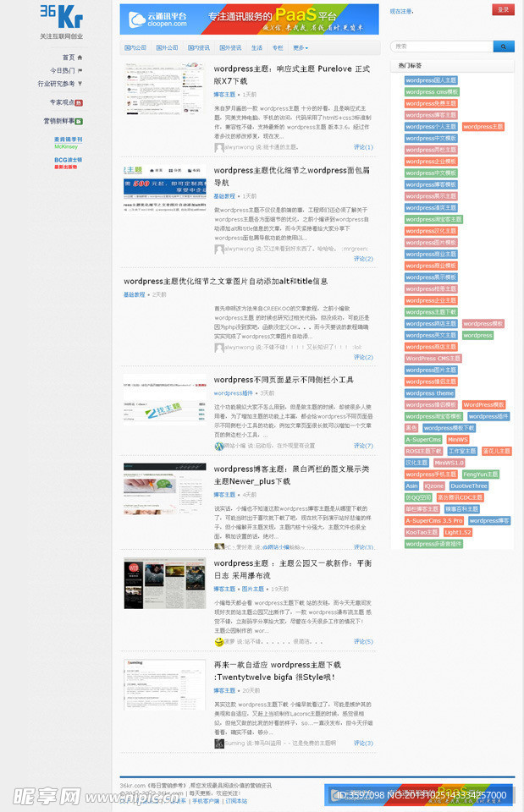Screen dimensions: 524x812
Task: Click the home icon beside 首页
Action: point(80,58)
